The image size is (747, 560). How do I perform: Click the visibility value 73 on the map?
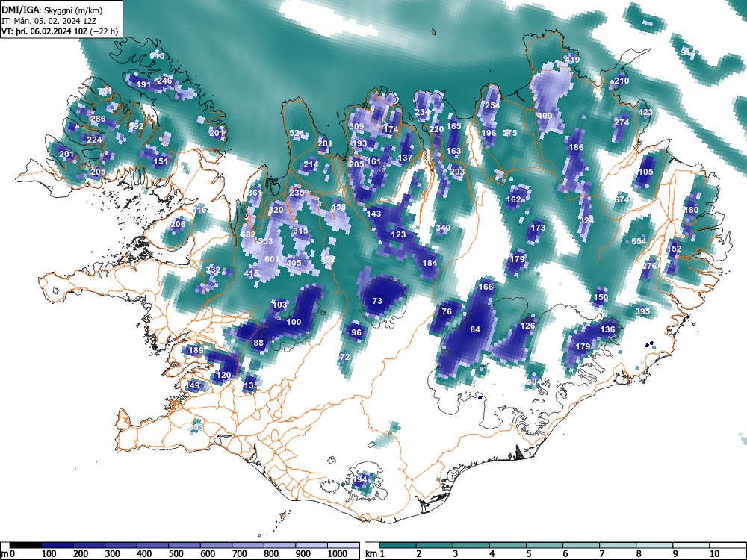[376, 301]
